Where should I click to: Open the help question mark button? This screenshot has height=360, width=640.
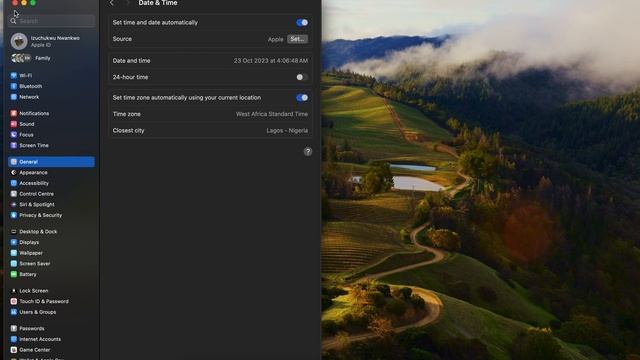(308, 152)
